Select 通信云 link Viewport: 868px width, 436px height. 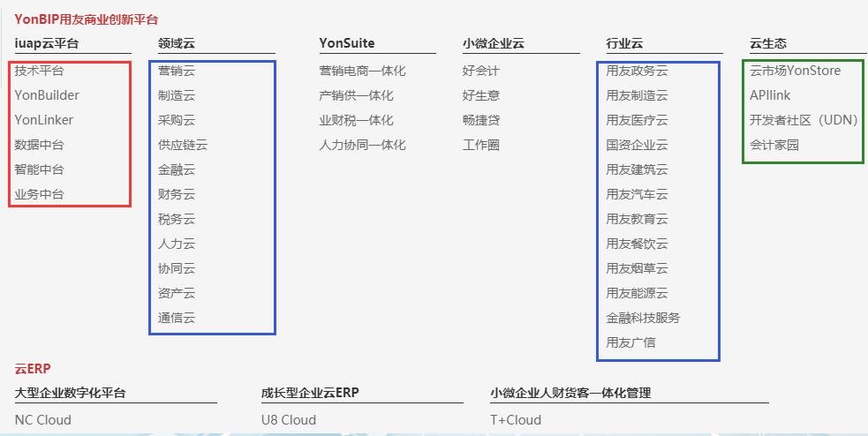click(x=177, y=318)
